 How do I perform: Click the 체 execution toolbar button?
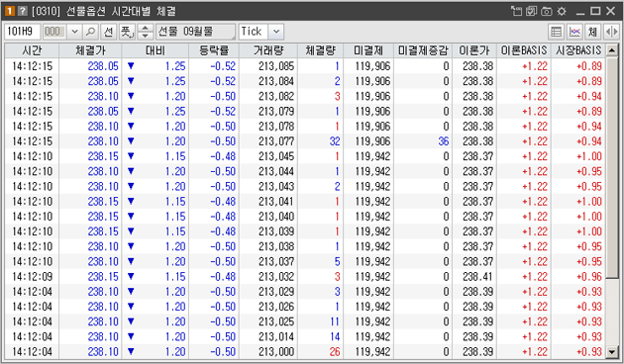(592, 32)
